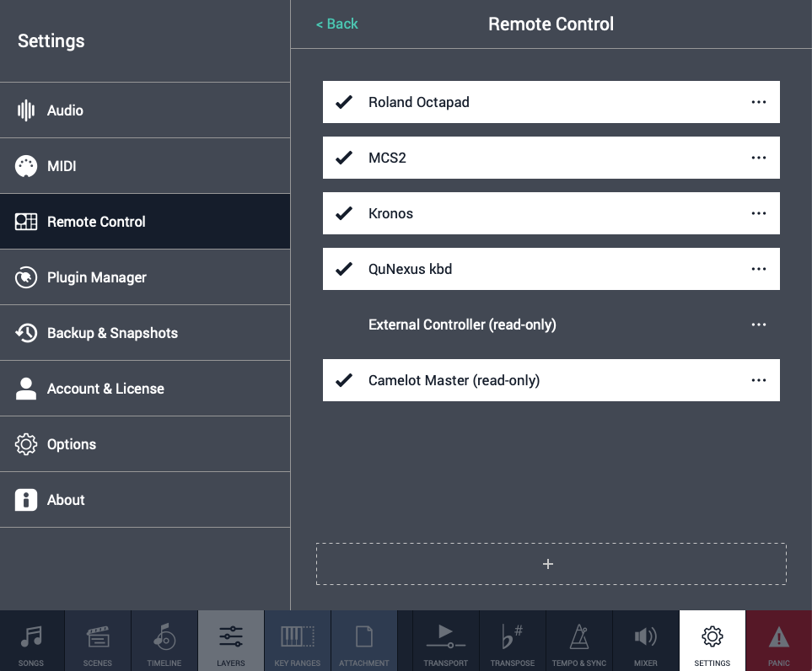The image size is (812, 671).
Task: Switch to the MIDI settings section
Action: 145,165
